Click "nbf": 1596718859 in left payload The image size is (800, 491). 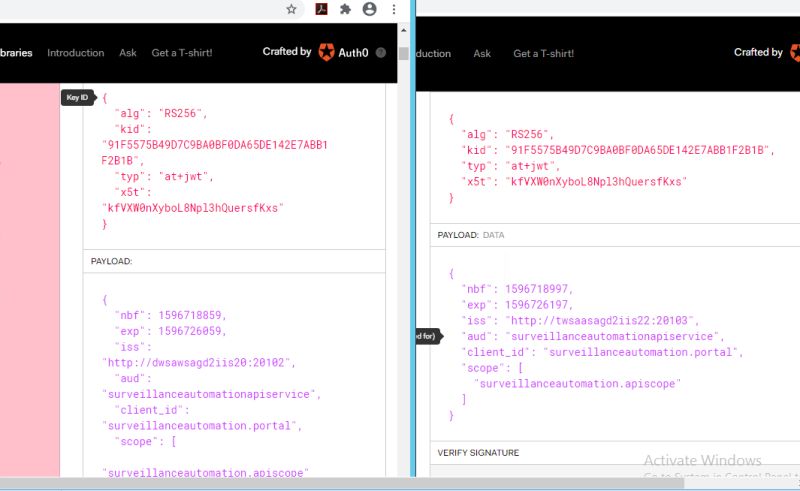[x=170, y=315]
